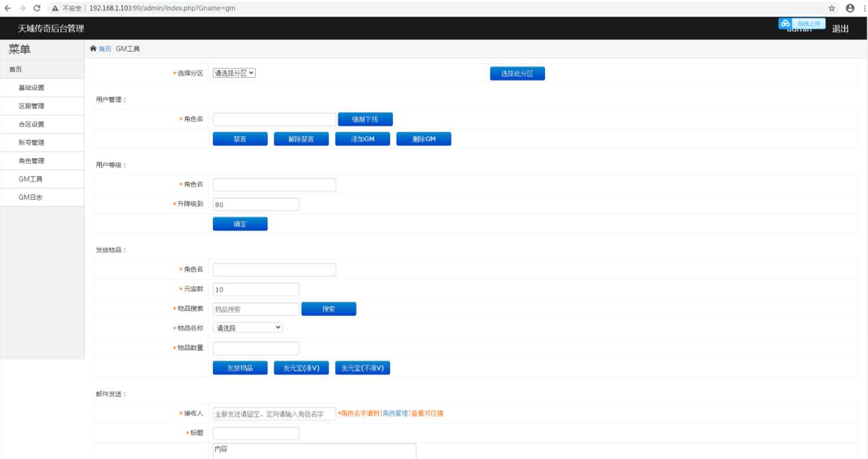Click the 物品搜索 item search field

(256, 309)
